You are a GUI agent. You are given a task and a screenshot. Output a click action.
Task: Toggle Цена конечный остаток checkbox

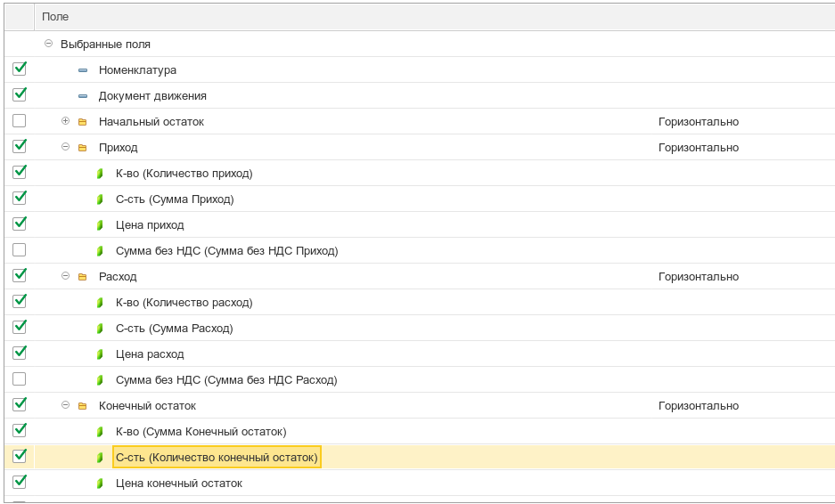(20, 482)
